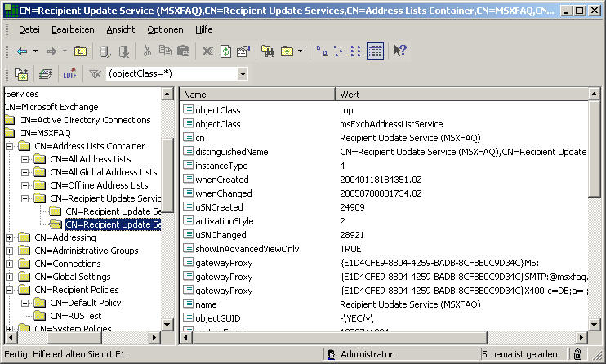Select CN=Active Directory Connections in tree
The width and height of the screenshot is (606, 364).
click(85, 120)
